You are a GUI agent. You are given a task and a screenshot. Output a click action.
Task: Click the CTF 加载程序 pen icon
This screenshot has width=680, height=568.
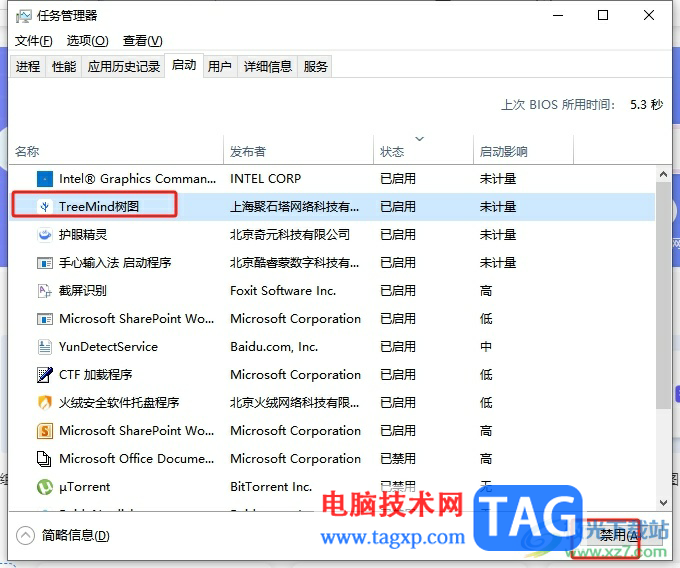[x=45, y=375]
